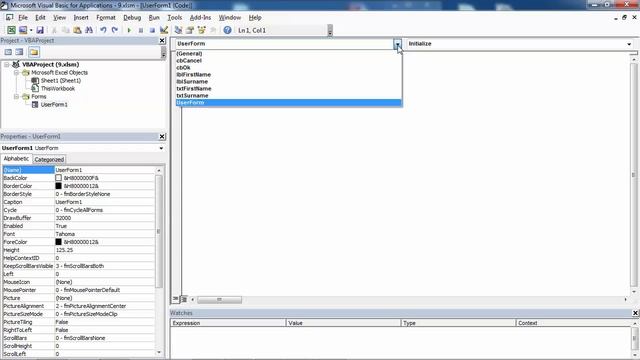Open Find with the binoculars icon
This screenshot has width=640, height=360.
[89, 30]
